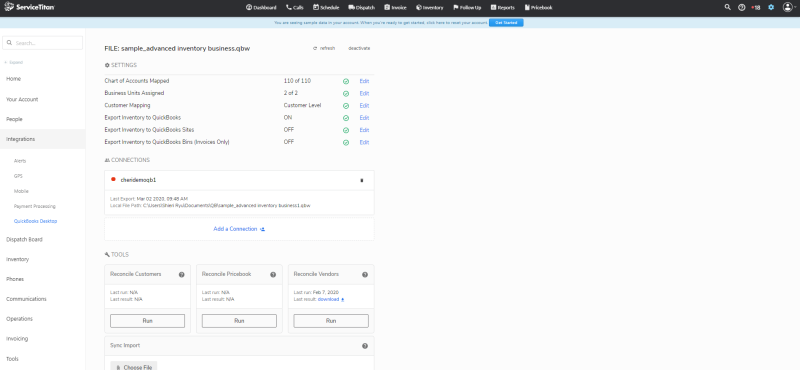The image size is (800, 370).
Task: Click Add a Connection
Action: pyautogui.click(x=239, y=229)
